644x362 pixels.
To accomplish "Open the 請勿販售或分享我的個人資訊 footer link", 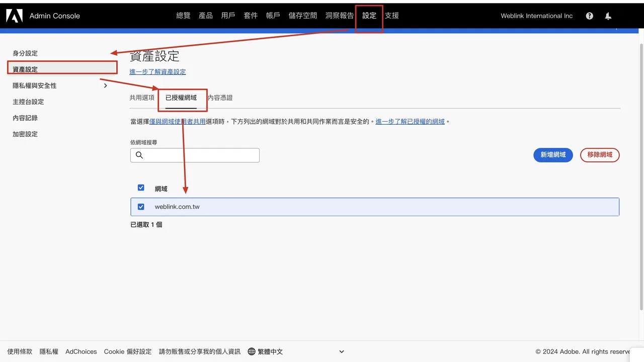I will (x=200, y=351).
